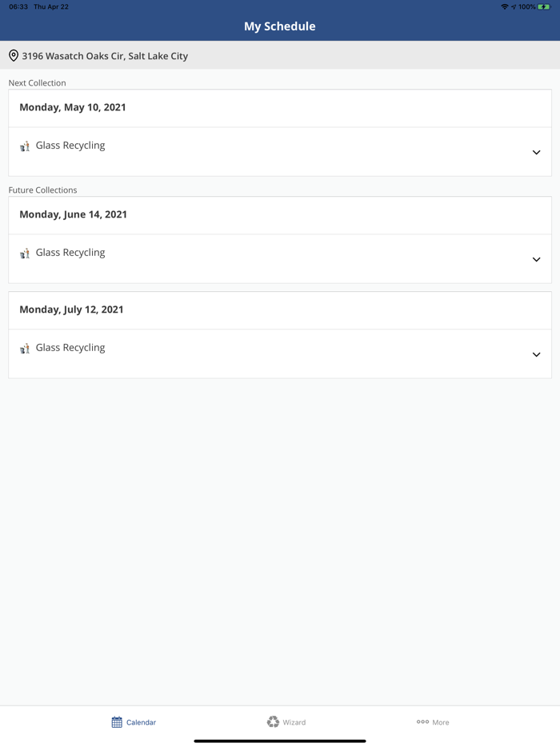The height and width of the screenshot is (747, 560).
Task: Tap the location pin icon beside the address
Action: click(14, 56)
